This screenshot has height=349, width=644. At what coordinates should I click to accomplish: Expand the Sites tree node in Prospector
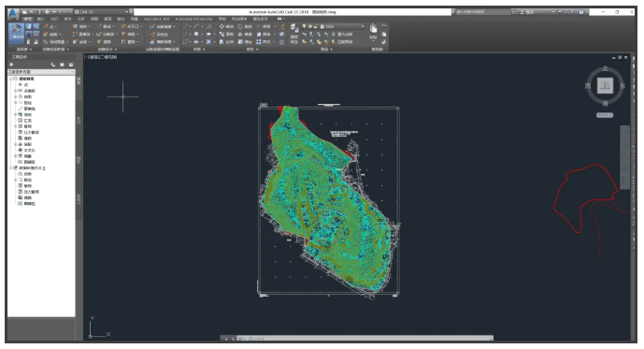[x=15, y=114]
